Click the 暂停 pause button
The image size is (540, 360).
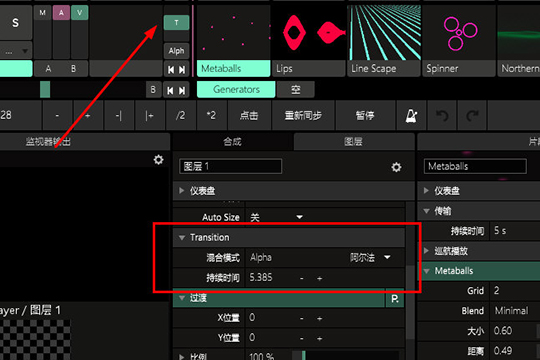click(365, 116)
